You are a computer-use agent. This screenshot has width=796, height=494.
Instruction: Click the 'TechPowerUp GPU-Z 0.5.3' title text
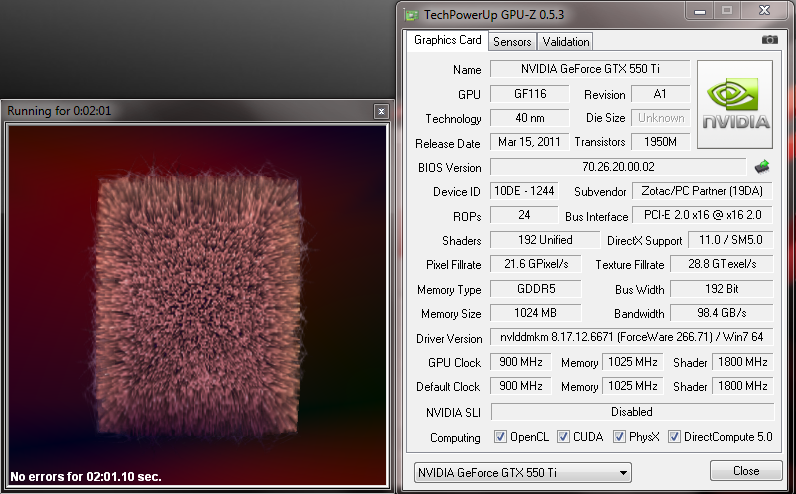click(x=494, y=15)
